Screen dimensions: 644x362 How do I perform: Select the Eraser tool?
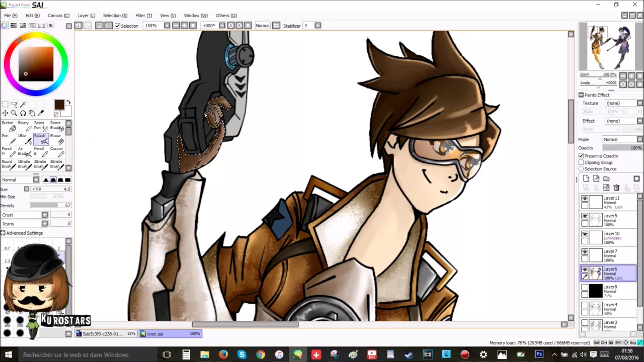click(56, 139)
